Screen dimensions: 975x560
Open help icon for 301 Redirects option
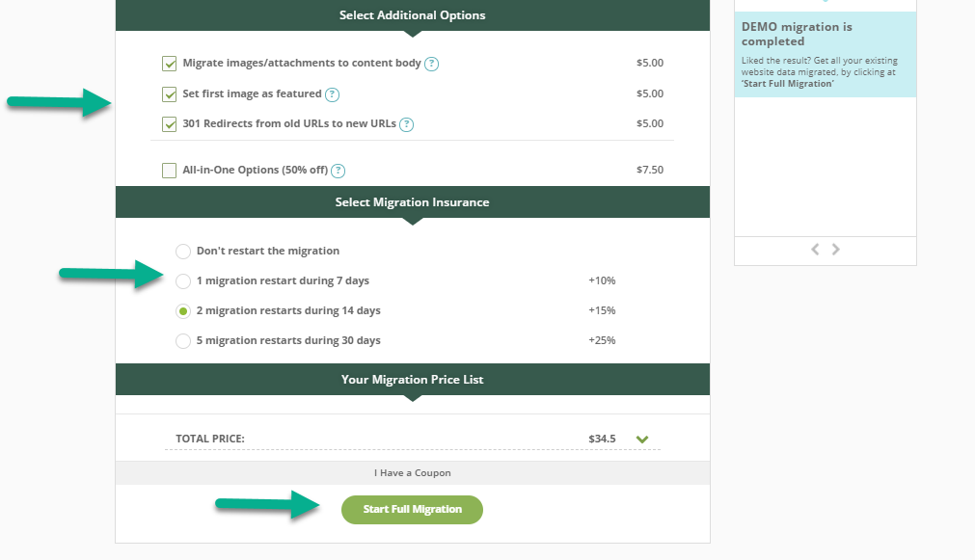(406, 124)
